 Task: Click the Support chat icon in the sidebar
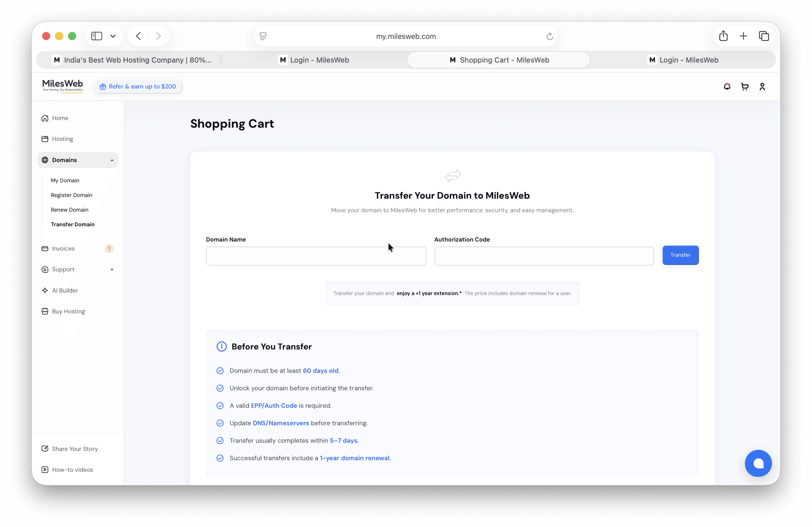point(45,270)
